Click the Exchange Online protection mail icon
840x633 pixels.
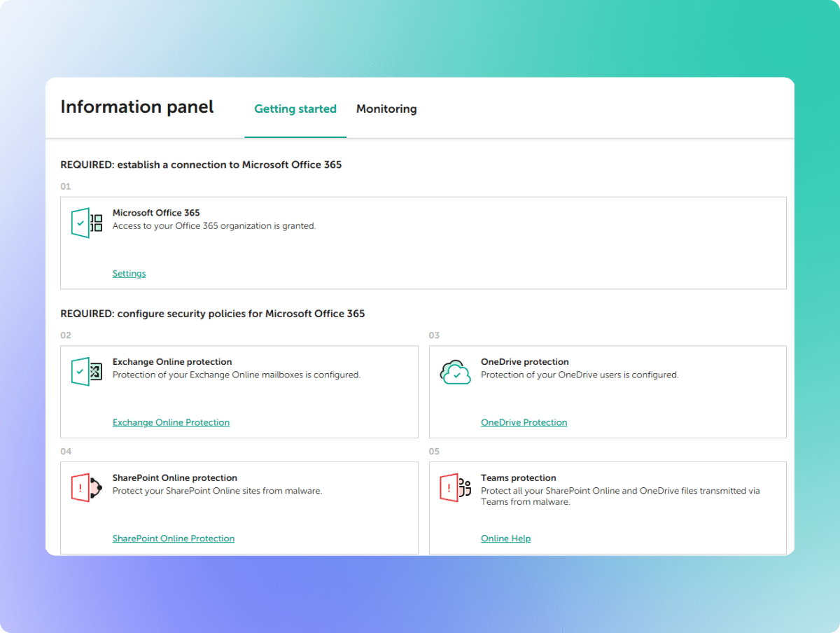pos(87,372)
